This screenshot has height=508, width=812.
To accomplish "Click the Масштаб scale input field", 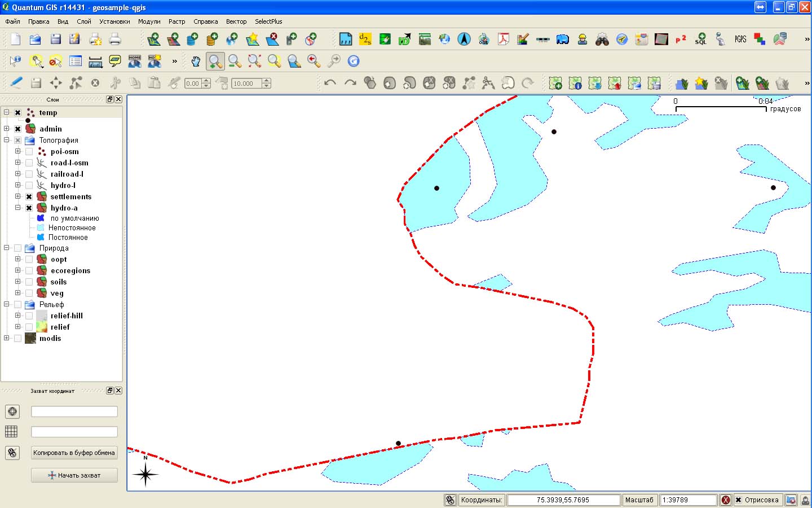I will coord(688,500).
